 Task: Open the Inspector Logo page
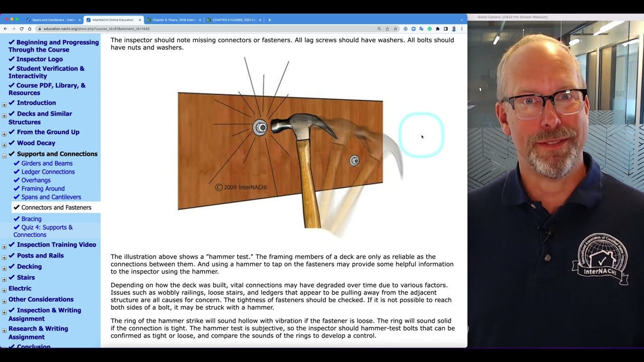point(39,59)
